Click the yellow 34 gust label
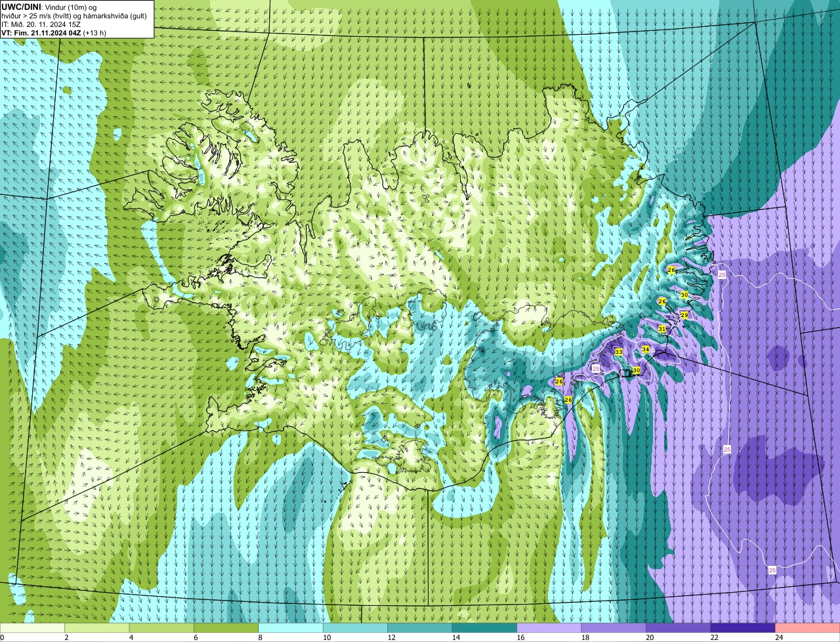Viewport: 840px width, 642px height. 646,349
